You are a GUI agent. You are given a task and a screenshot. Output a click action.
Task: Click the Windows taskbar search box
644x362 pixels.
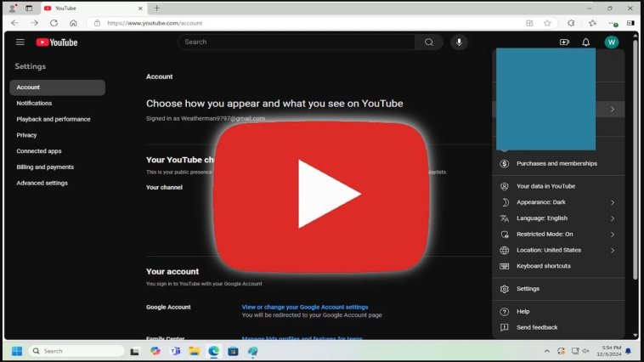point(76,351)
